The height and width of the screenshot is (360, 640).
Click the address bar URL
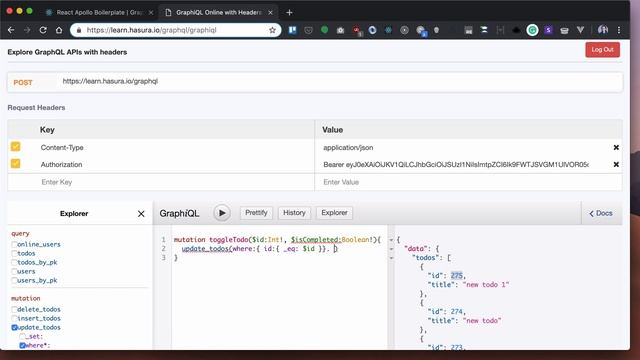[152, 30]
